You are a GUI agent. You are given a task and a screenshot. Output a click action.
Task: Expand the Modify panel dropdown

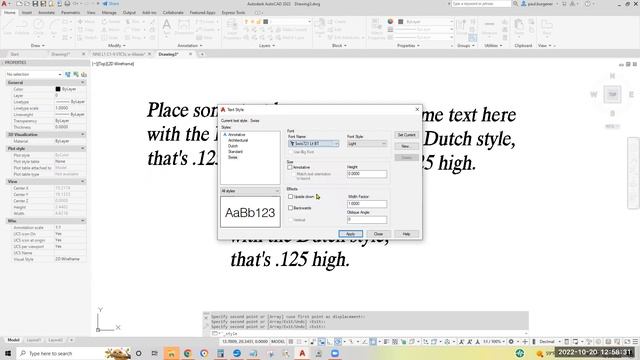click(x=116, y=46)
